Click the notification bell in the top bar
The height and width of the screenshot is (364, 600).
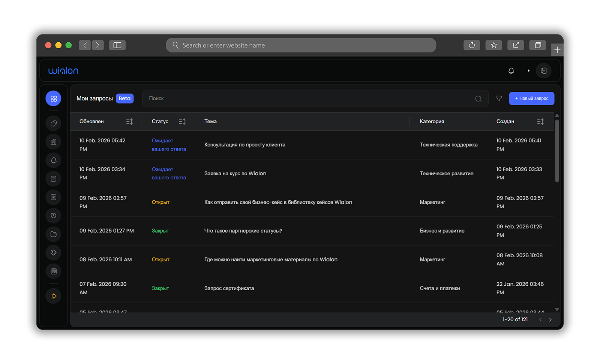[511, 70]
